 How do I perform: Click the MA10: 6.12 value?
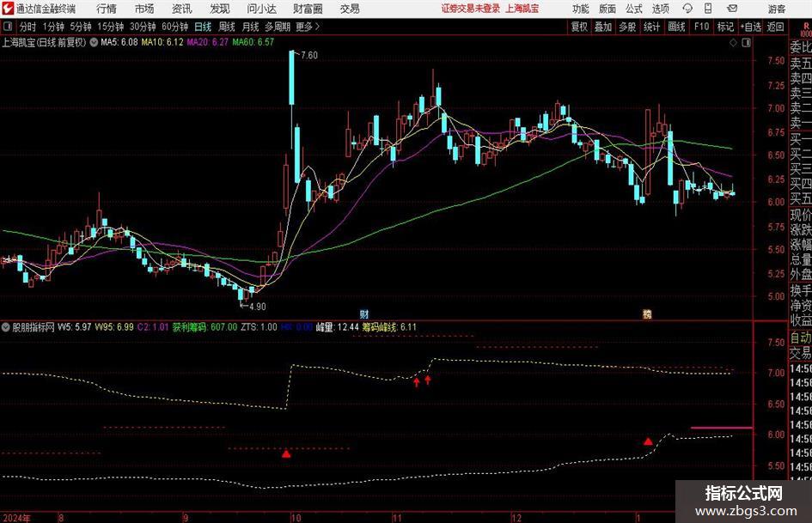pos(162,42)
